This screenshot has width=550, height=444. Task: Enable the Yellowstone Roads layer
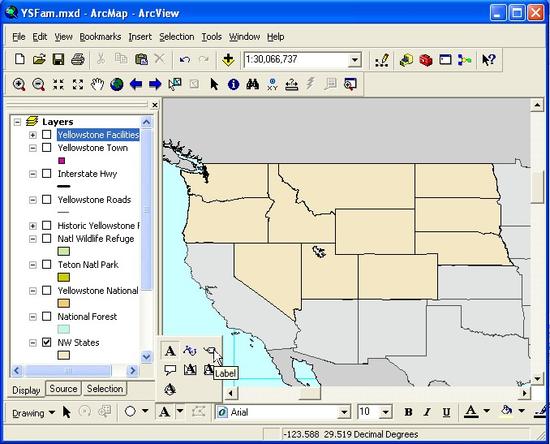(x=47, y=199)
